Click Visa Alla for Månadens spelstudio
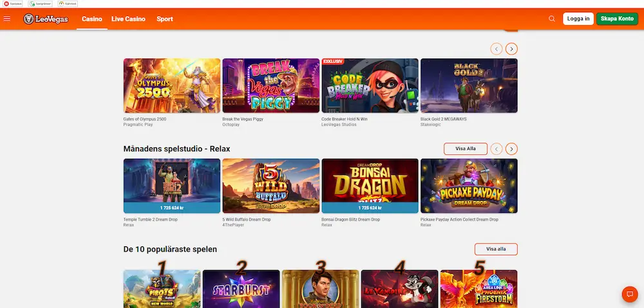644x308 pixels. [466, 149]
